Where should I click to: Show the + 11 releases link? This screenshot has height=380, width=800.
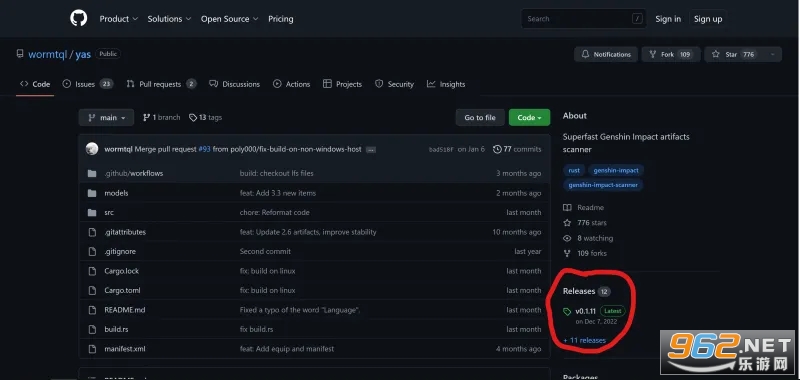pyautogui.click(x=585, y=340)
